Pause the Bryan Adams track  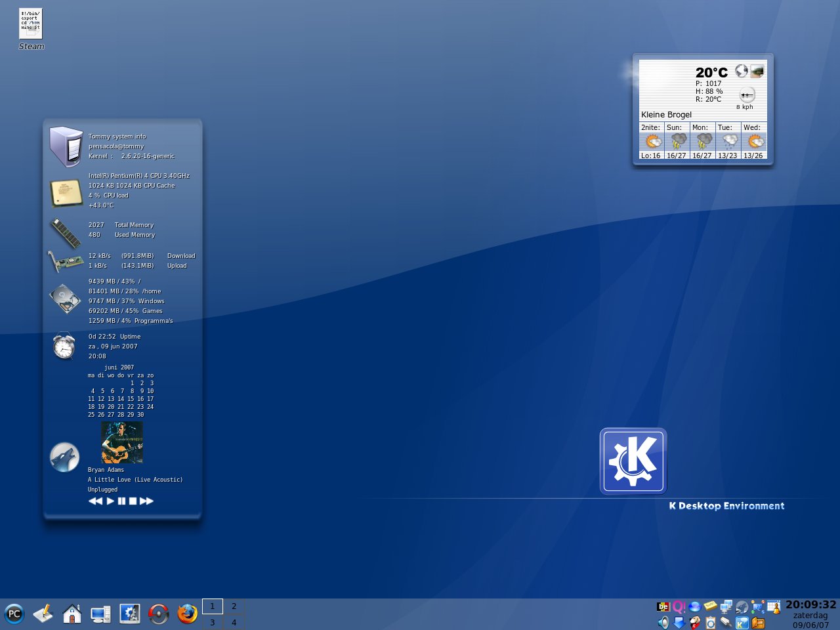pos(121,501)
